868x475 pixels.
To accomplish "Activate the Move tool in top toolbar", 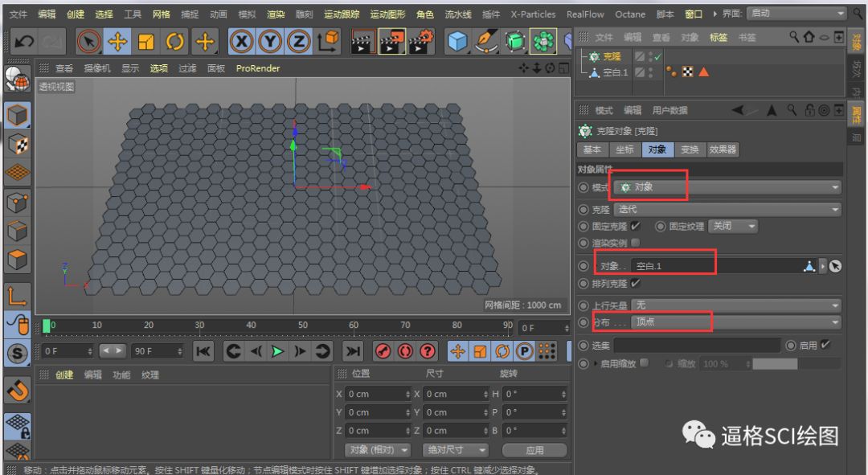I will click(x=117, y=42).
